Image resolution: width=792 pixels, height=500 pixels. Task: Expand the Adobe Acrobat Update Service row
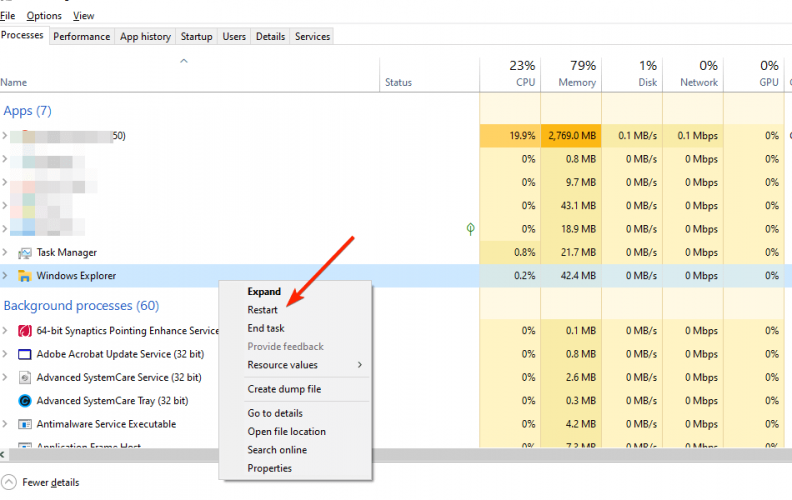pyautogui.click(x=5, y=354)
